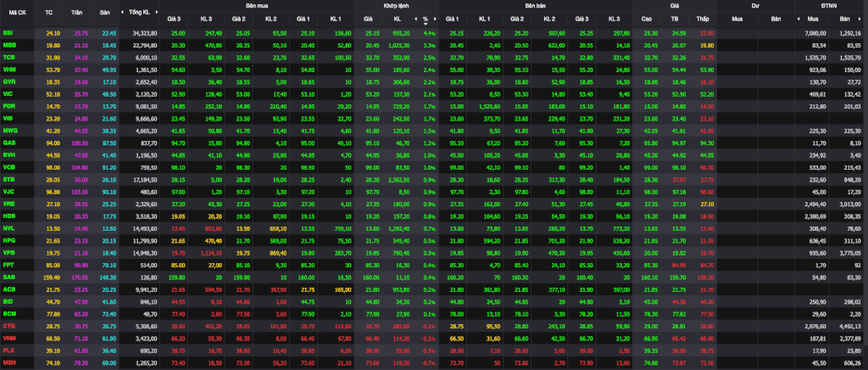The image size is (868, 370).
Task: Select SAB ticker row
Action: pyautogui.click(x=8, y=277)
